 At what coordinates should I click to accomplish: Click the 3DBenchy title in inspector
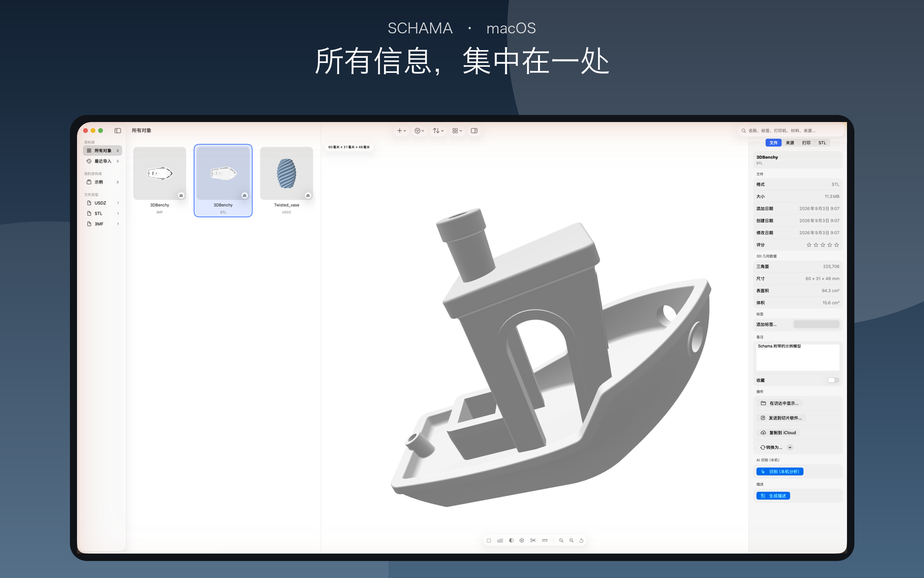[x=767, y=157]
